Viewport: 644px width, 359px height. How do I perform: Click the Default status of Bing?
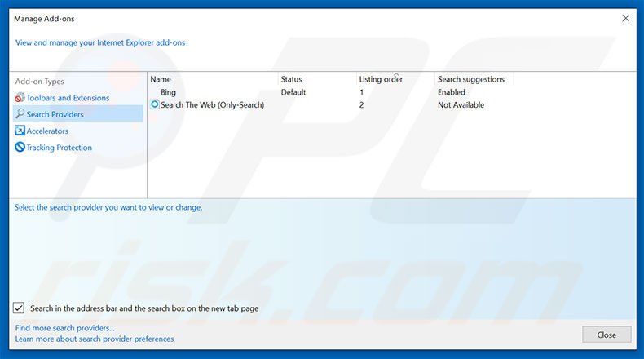[x=293, y=92]
